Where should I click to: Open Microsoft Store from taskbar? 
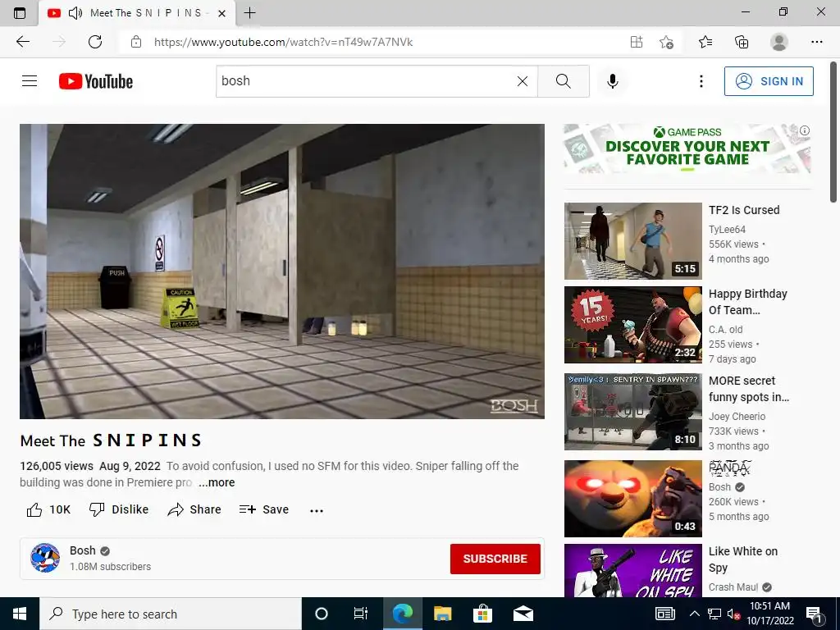pyautogui.click(x=482, y=614)
